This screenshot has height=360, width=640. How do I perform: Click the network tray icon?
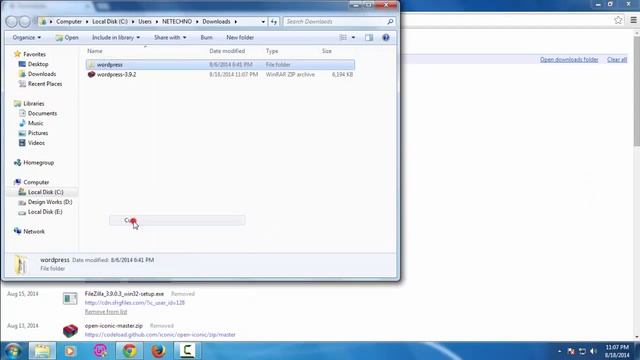pyautogui.click(x=582, y=351)
